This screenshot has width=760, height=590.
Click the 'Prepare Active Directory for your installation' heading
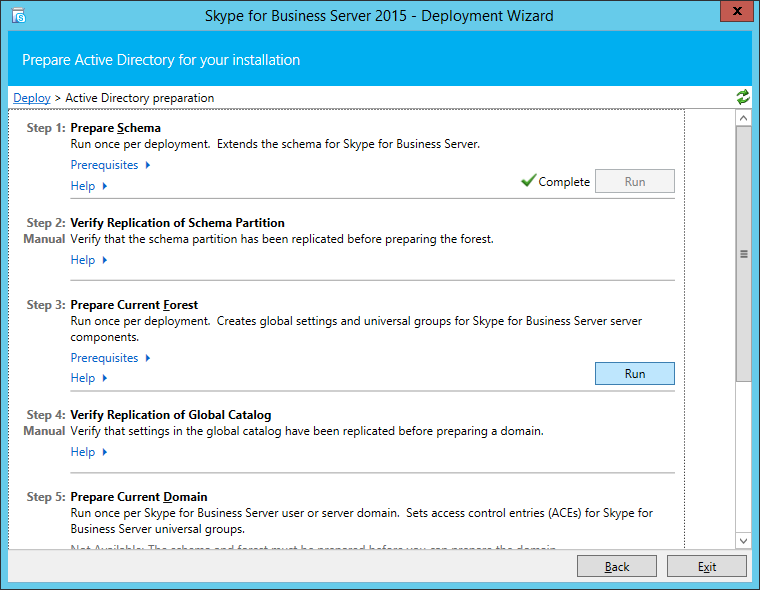coord(161,60)
